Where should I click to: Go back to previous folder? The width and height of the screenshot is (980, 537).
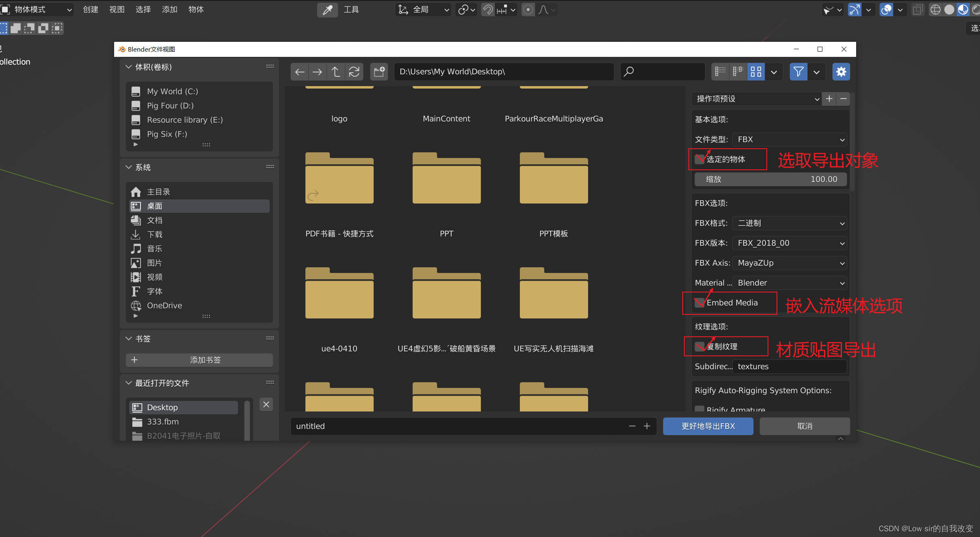300,72
